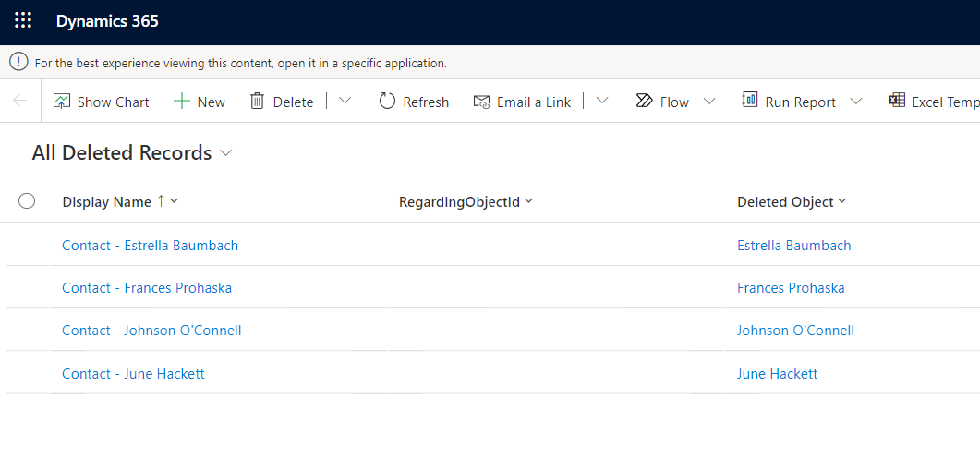Open the All Deleted Records view selector
Image resolution: width=980 pixels, height=458 pixels.
coord(132,153)
